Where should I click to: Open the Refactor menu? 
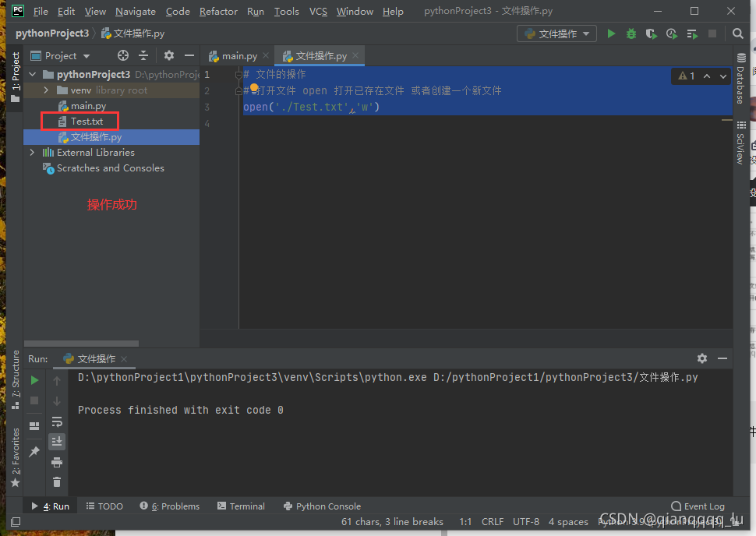coord(218,11)
